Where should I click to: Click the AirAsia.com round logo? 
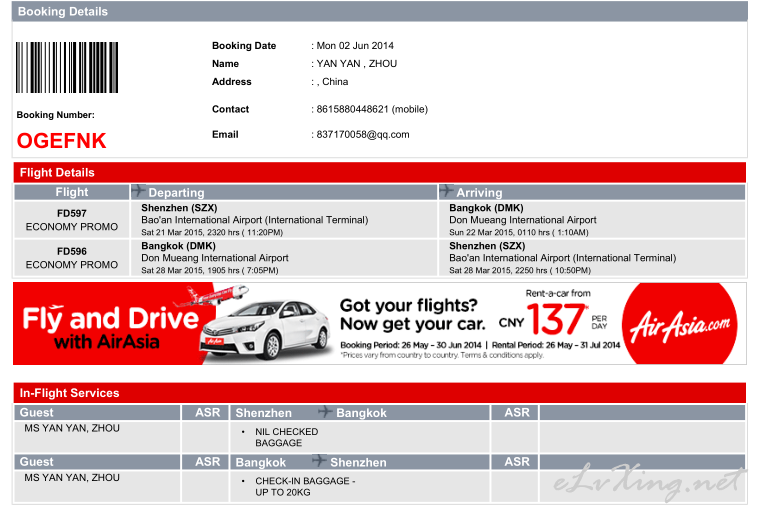click(x=680, y=324)
